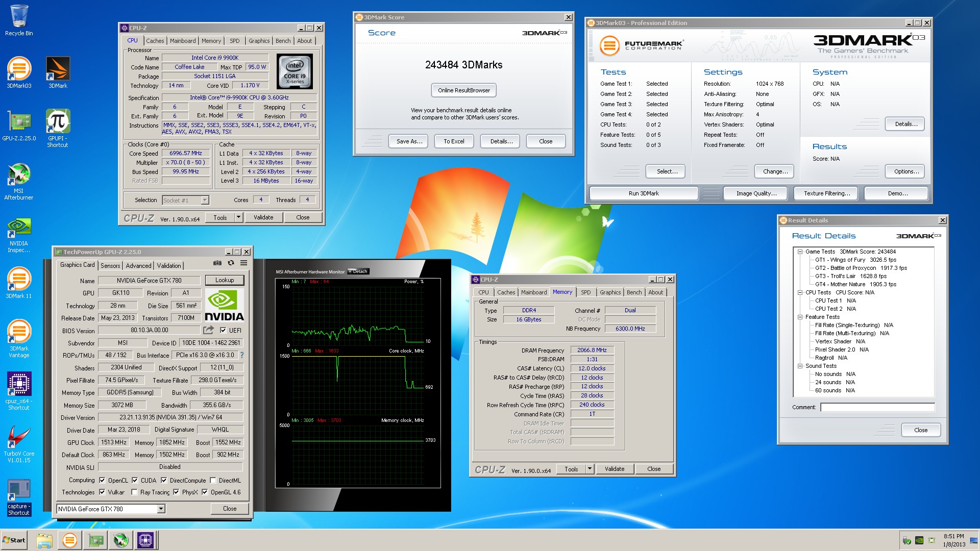
Task: Open the GPU-Z hamburger menu icon
Action: (x=244, y=263)
